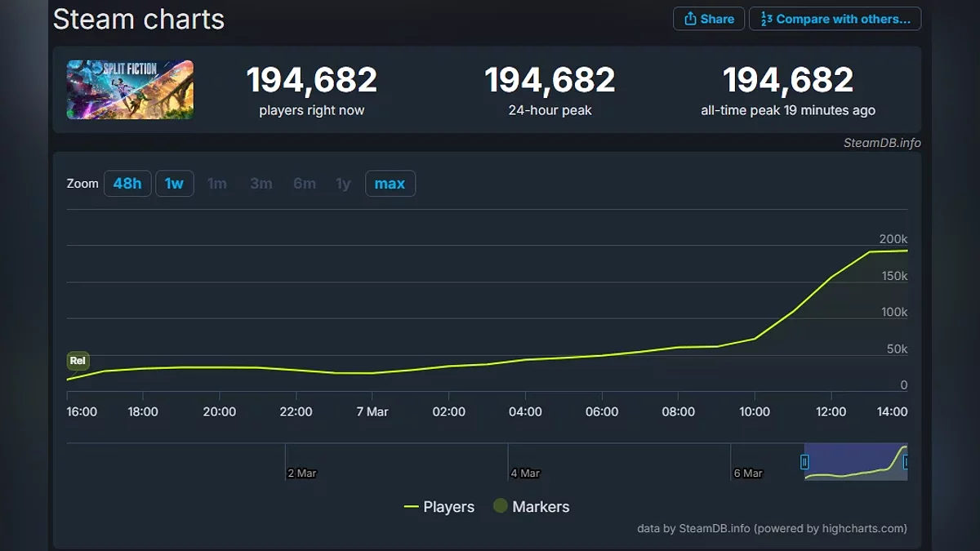This screenshot has height=551, width=980.
Task: Select the 3m zoom option
Action: tap(261, 184)
